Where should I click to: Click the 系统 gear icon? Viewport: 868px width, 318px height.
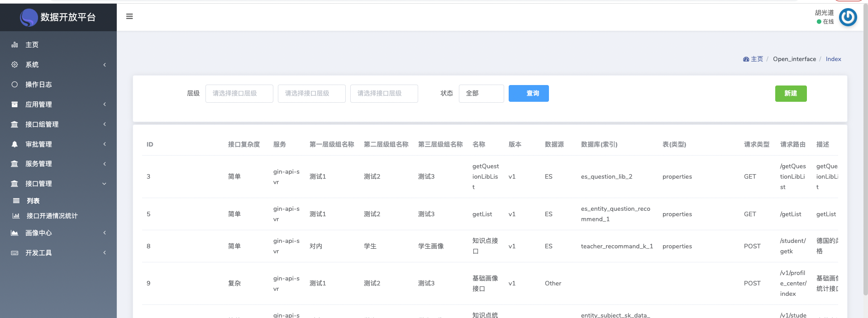click(14, 65)
